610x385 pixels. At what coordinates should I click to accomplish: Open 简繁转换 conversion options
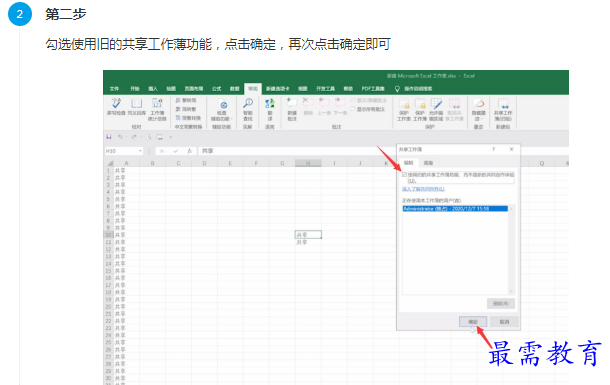[x=188, y=118]
